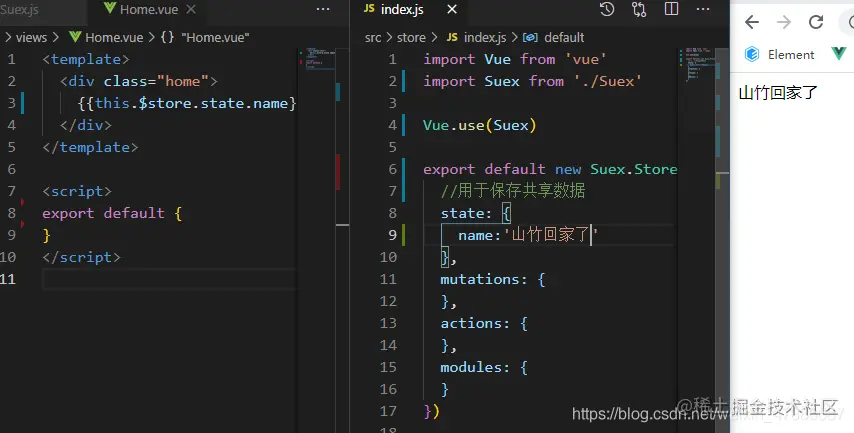Click 'Home.vue' breadcrumb file item

coord(107,38)
